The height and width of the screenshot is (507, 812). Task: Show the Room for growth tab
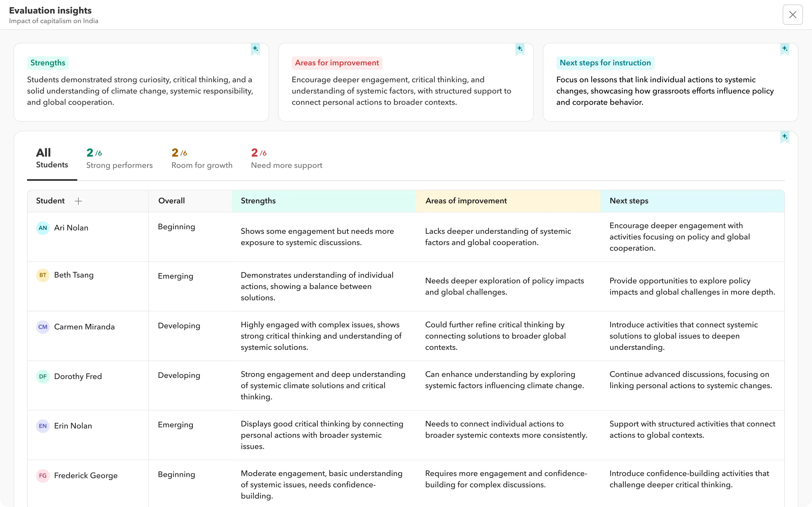pos(202,158)
